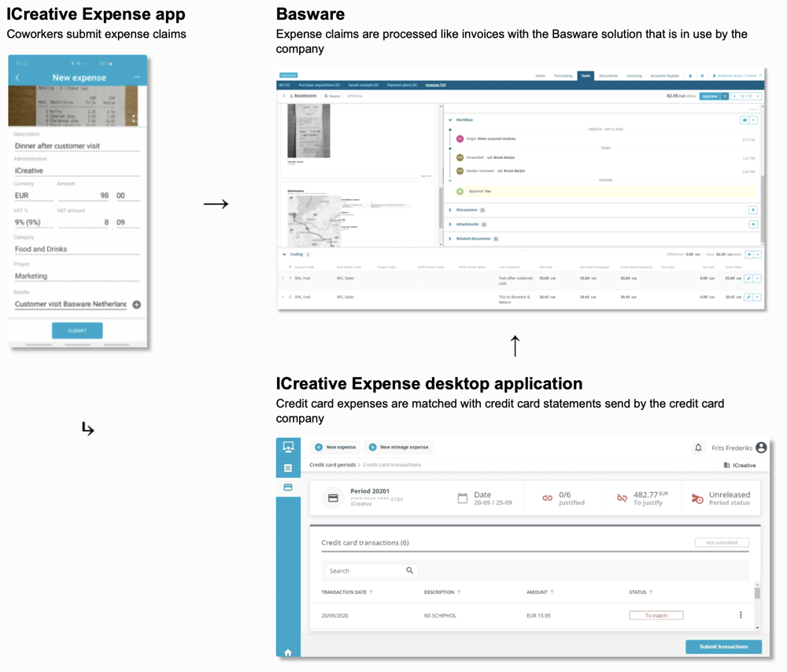
Task: Expand the Attachments section
Action: [450, 224]
